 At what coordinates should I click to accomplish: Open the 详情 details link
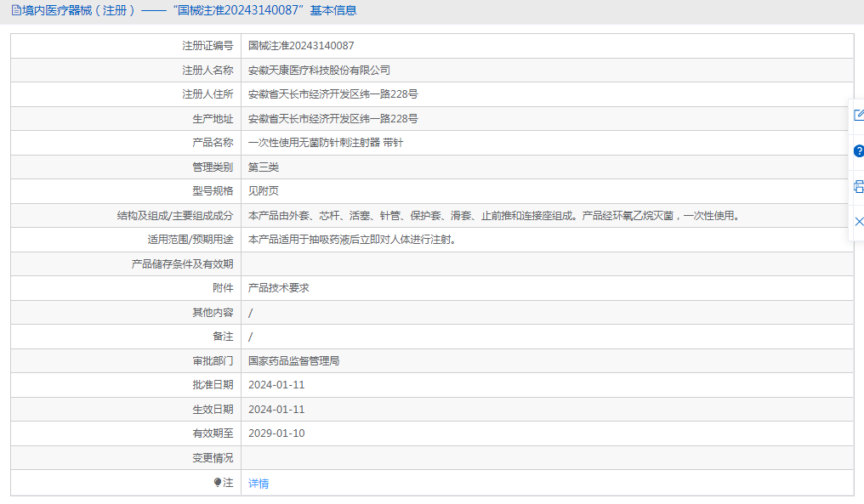[x=259, y=483]
